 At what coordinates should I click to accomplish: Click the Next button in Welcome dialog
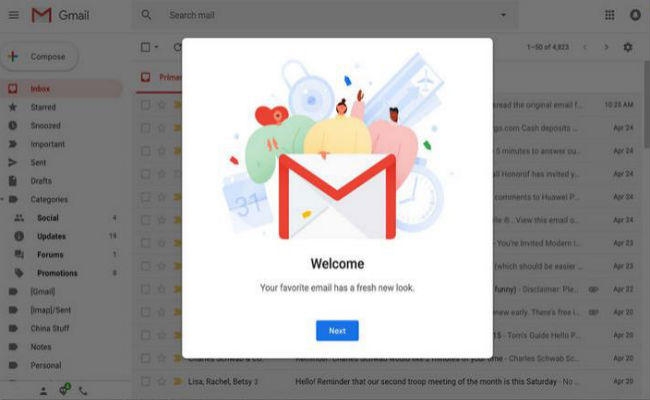point(337,331)
